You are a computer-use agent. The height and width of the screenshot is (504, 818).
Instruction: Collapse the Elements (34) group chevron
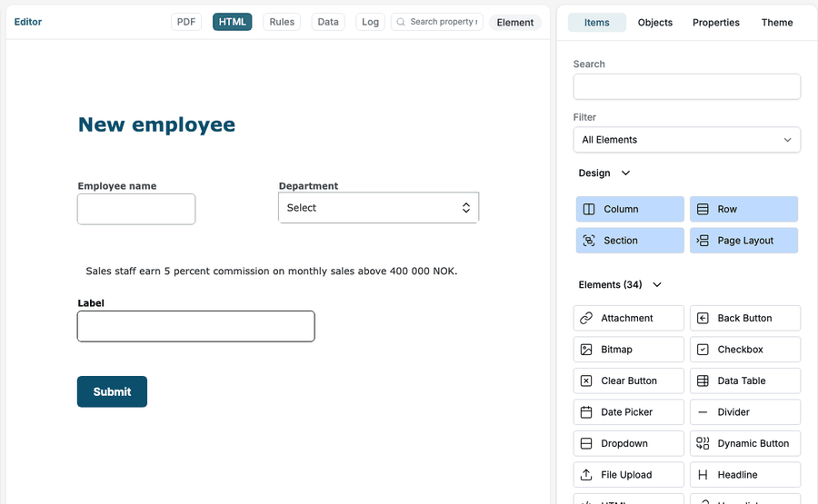tap(657, 284)
